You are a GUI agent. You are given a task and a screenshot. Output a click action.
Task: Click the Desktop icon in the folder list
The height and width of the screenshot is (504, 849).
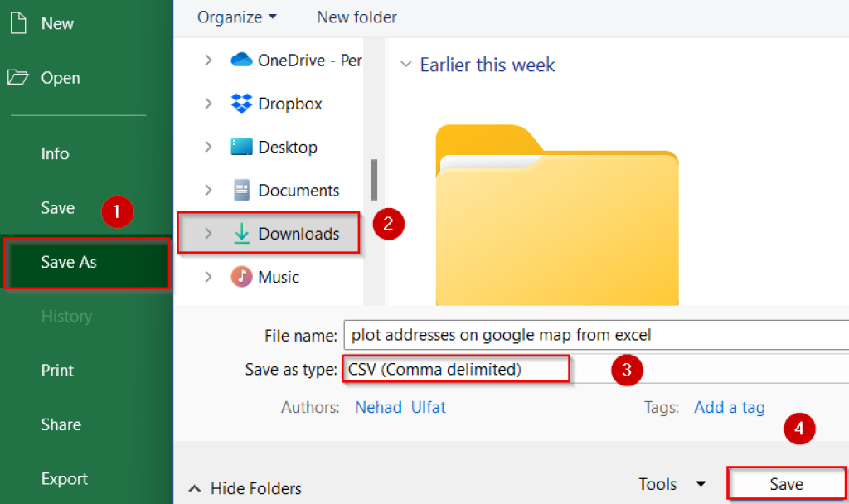240,147
